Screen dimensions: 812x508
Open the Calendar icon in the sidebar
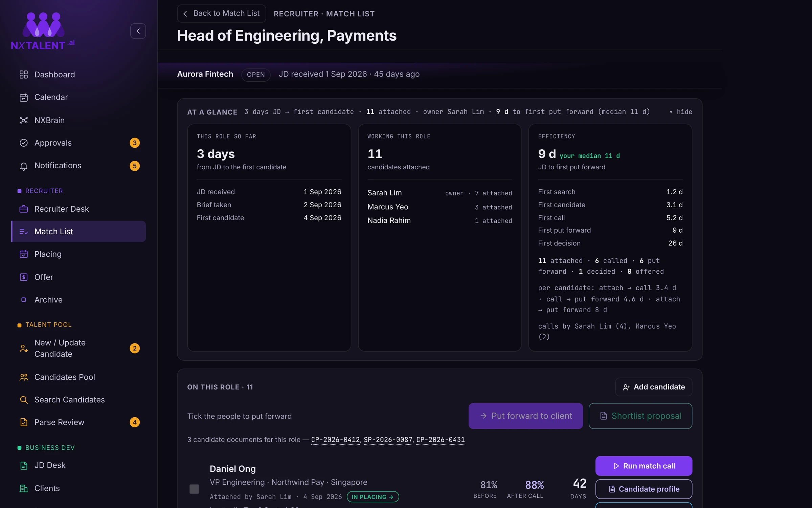(23, 97)
